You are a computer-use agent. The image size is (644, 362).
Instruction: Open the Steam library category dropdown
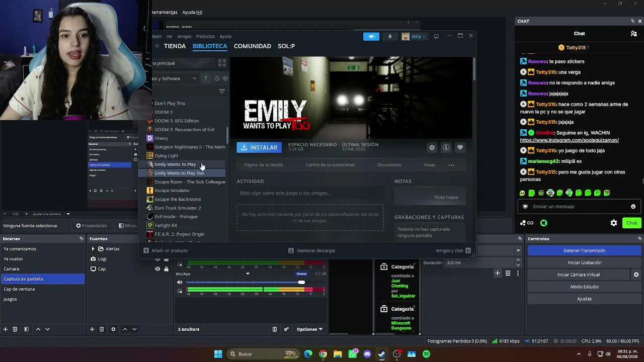(x=194, y=78)
